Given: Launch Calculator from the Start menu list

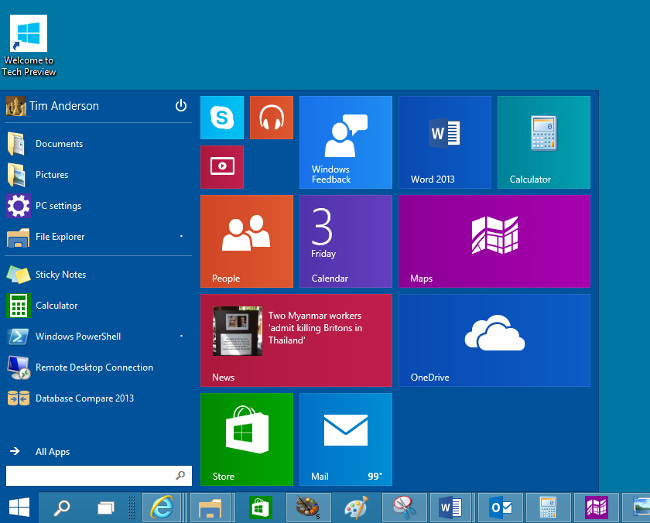Looking at the screenshot, I should coord(98,306).
